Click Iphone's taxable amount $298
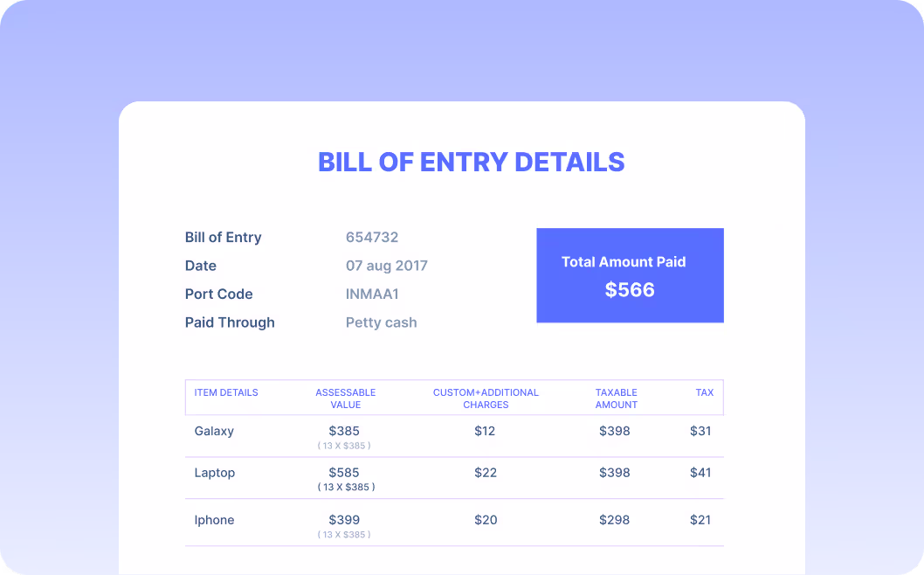This screenshot has height=575, width=924. 615,520
